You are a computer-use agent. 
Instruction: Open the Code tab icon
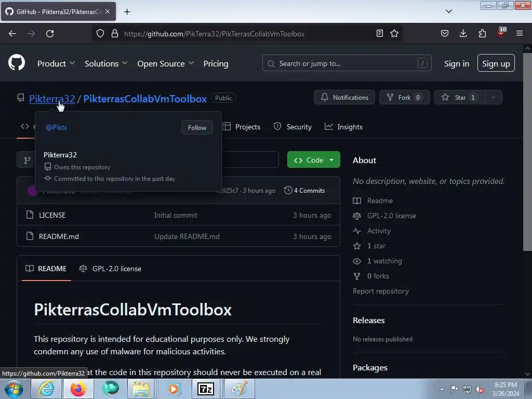coord(25,126)
